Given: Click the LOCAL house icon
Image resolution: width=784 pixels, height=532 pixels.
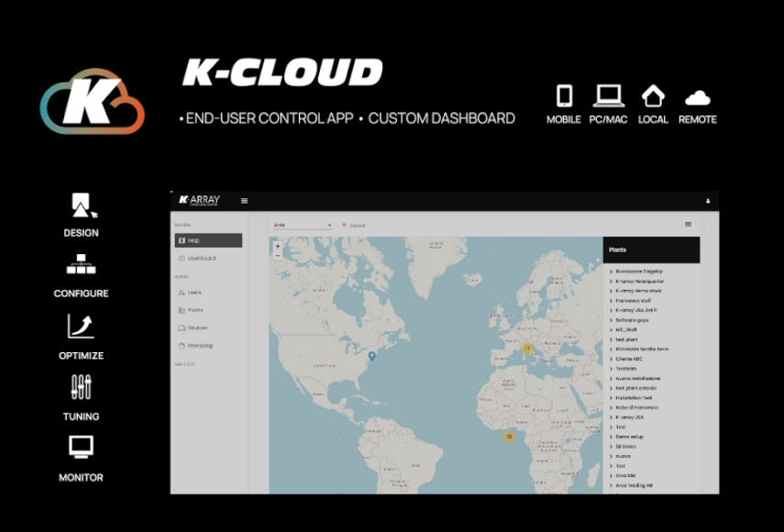Looking at the screenshot, I should click(x=653, y=95).
